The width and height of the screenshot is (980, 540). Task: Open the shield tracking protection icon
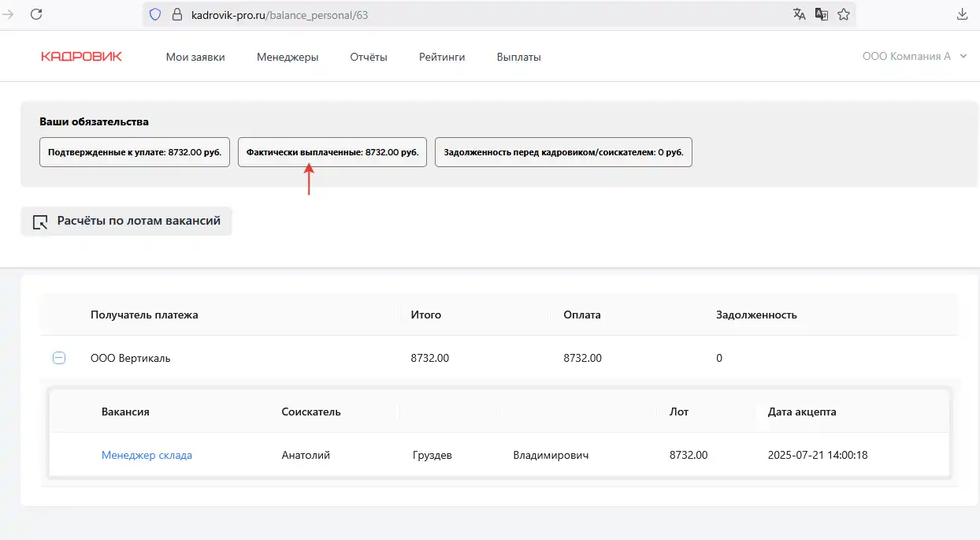tap(155, 14)
